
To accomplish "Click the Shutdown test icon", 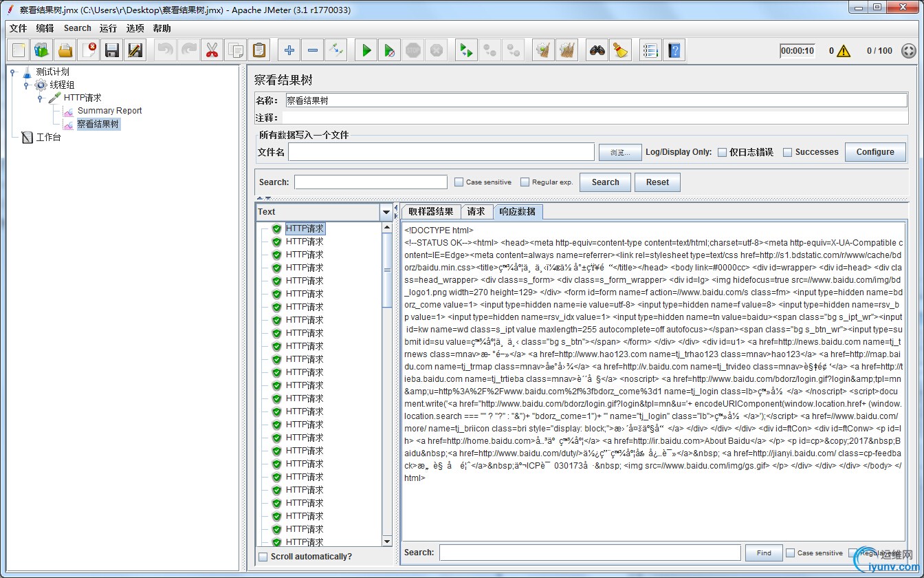I will pyautogui.click(x=436, y=50).
